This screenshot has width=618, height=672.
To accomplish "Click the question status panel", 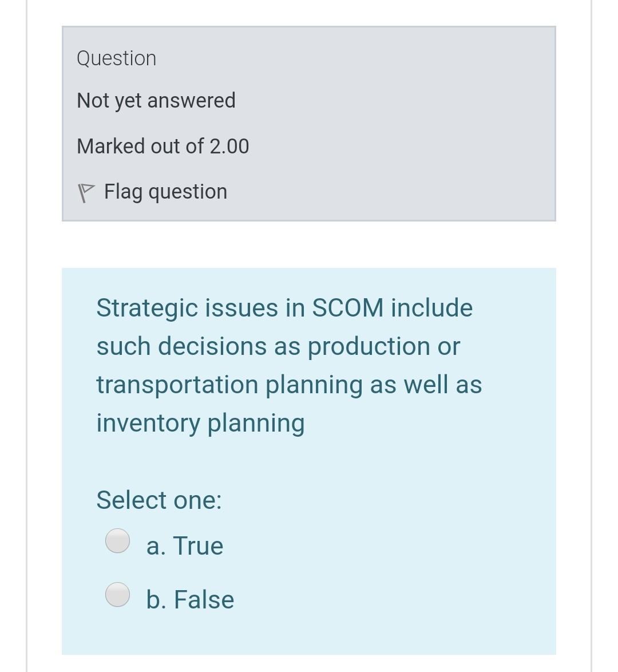I will [x=309, y=122].
